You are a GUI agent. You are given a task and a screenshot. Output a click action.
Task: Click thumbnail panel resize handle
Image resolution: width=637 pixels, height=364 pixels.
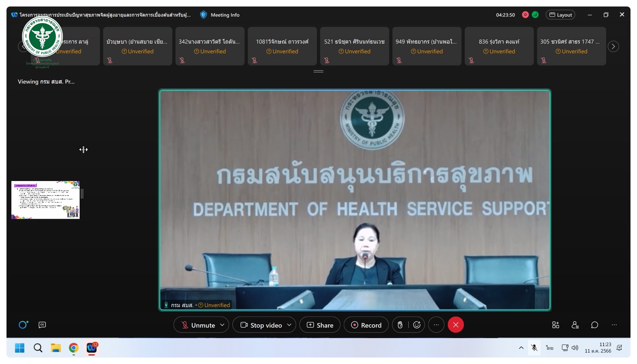tap(82, 194)
